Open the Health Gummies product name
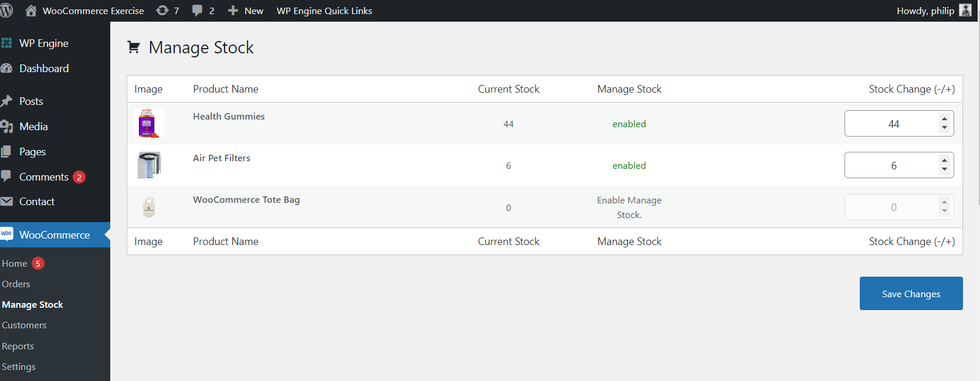 (229, 116)
